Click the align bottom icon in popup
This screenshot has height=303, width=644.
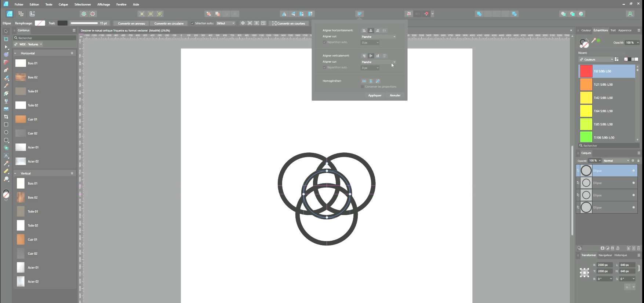pyautogui.click(x=378, y=56)
